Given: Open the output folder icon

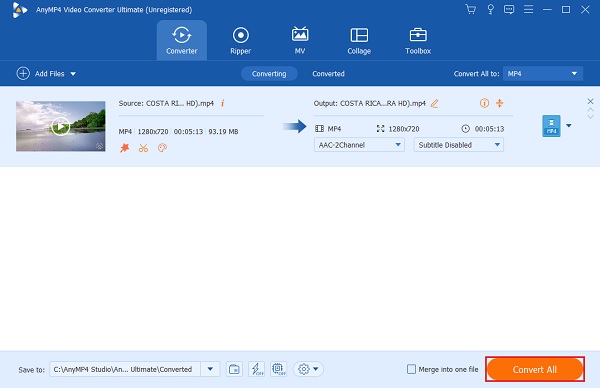Looking at the screenshot, I should pyautogui.click(x=234, y=369).
